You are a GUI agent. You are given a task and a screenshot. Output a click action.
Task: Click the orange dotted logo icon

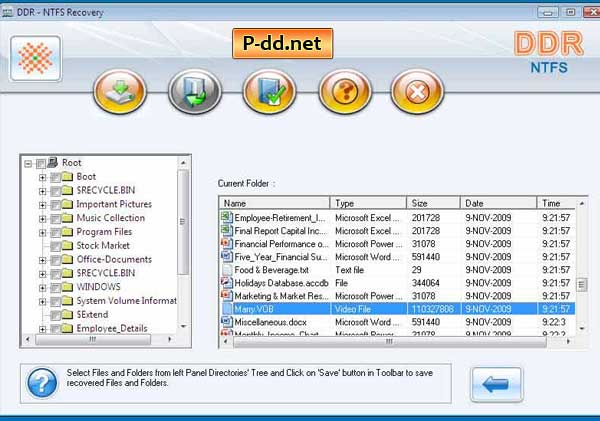point(36,59)
